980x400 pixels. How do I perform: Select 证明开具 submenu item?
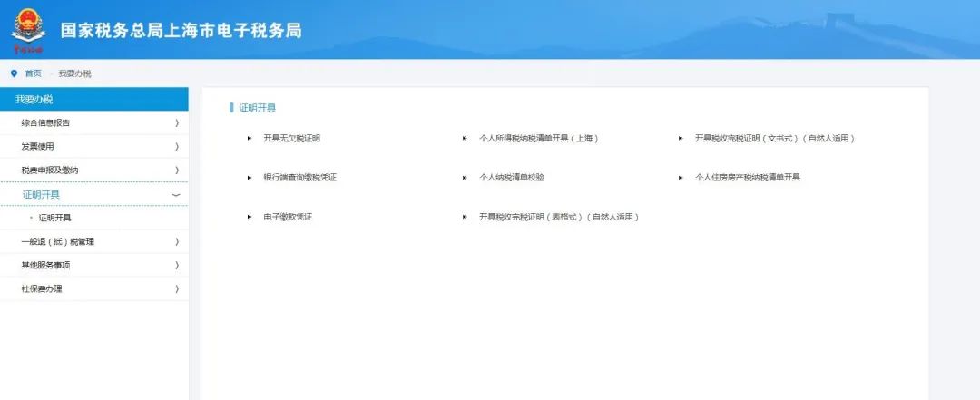point(55,218)
